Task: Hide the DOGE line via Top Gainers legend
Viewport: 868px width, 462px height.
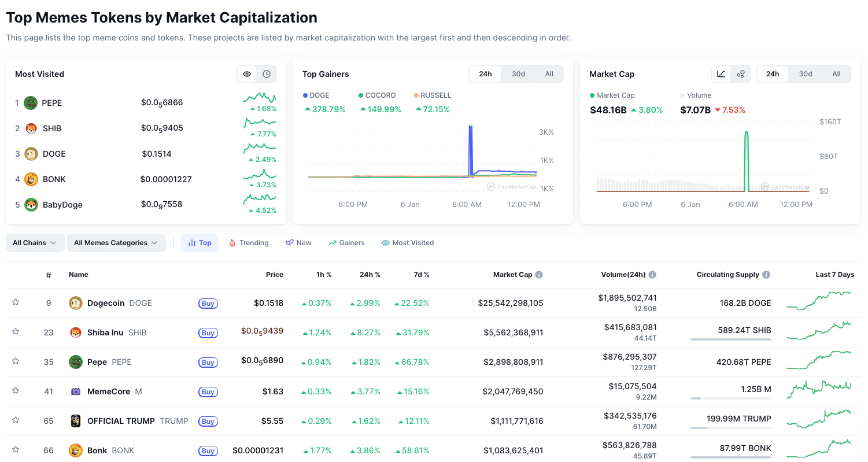Action: pos(319,95)
